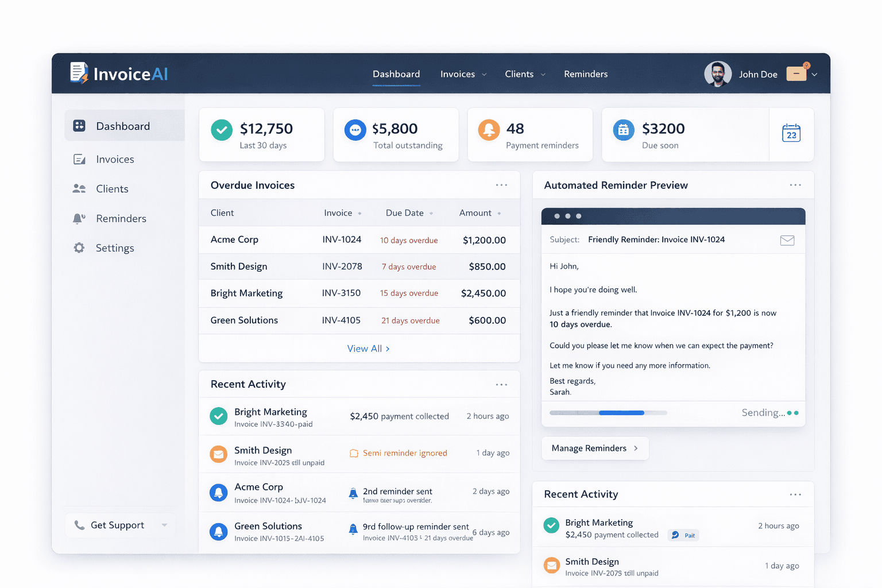The image size is (882, 588).
Task: Click the Reminders bell icon in sidebar
Action: [79, 218]
